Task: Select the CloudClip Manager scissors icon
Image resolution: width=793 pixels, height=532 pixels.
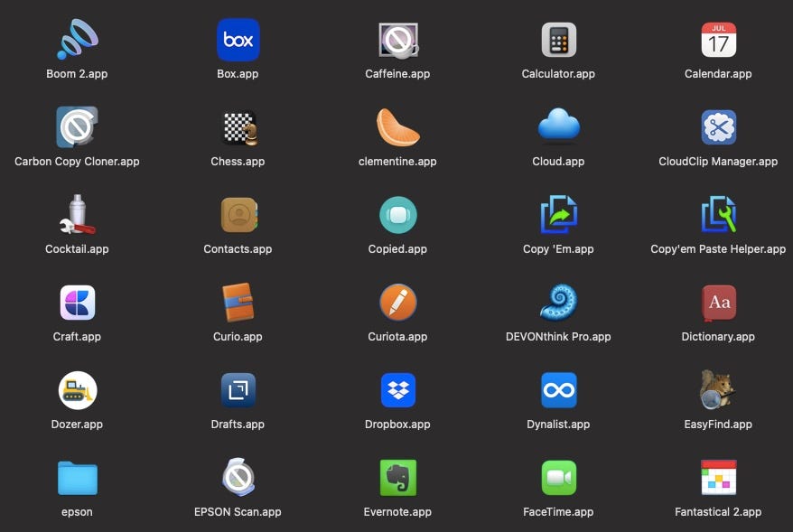Action: (x=718, y=127)
